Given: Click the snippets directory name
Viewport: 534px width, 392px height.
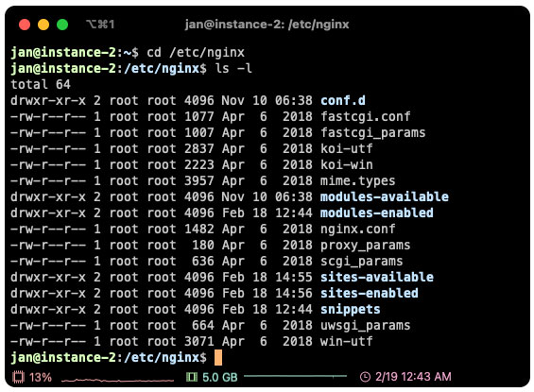Looking at the screenshot, I should click(351, 310).
